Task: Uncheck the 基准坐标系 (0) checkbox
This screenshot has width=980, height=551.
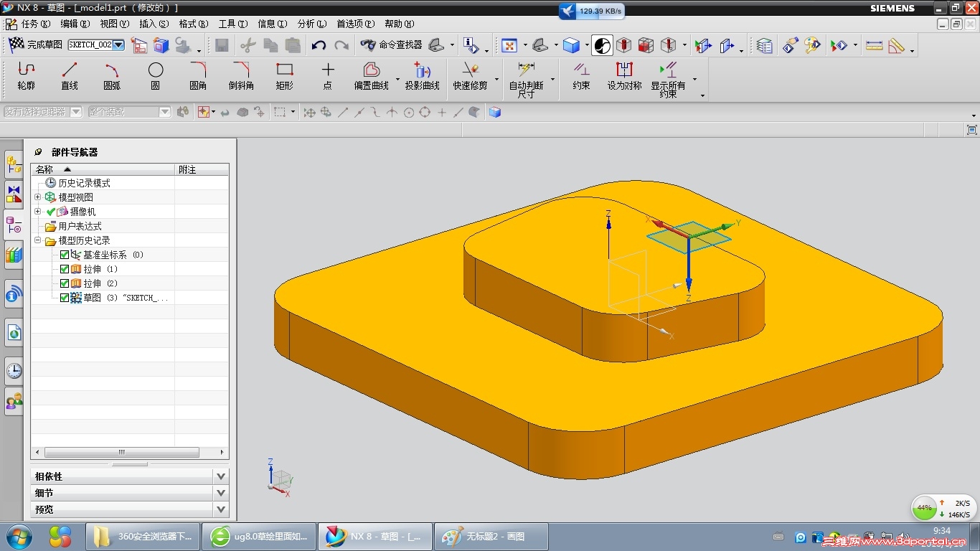Action: click(x=65, y=255)
